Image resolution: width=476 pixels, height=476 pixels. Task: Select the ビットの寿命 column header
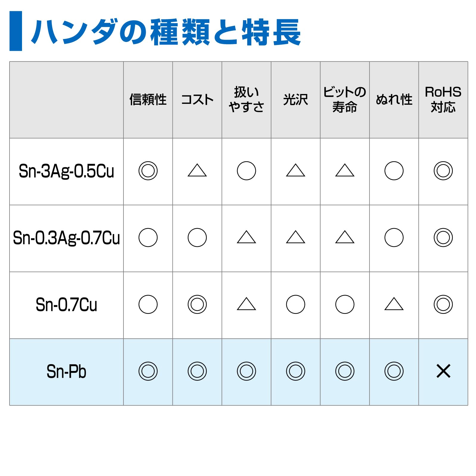click(x=345, y=100)
